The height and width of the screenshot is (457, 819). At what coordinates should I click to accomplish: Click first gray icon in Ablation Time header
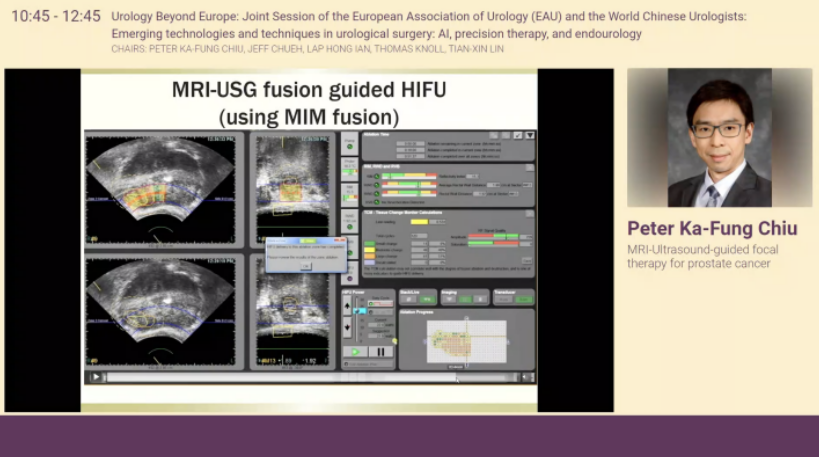pyautogui.click(x=494, y=135)
